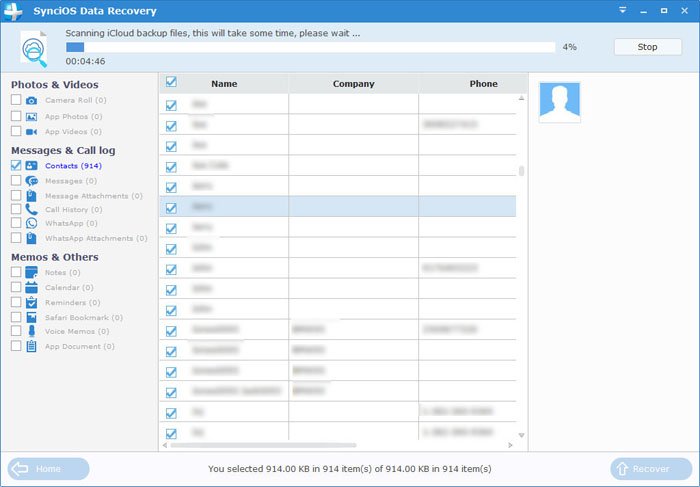
Task: Enable the Calendar checkbox
Action: [16, 287]
